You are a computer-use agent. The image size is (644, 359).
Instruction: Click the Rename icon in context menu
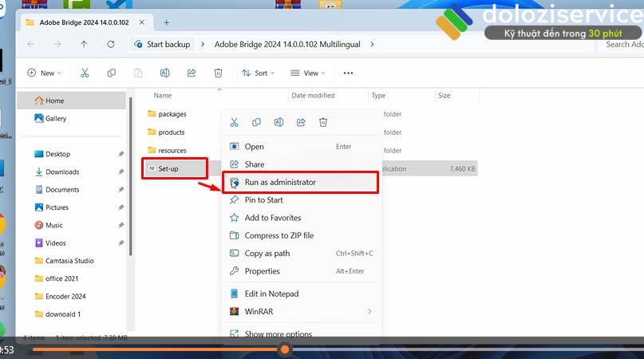pyautogui.click(x=279, y=122)
